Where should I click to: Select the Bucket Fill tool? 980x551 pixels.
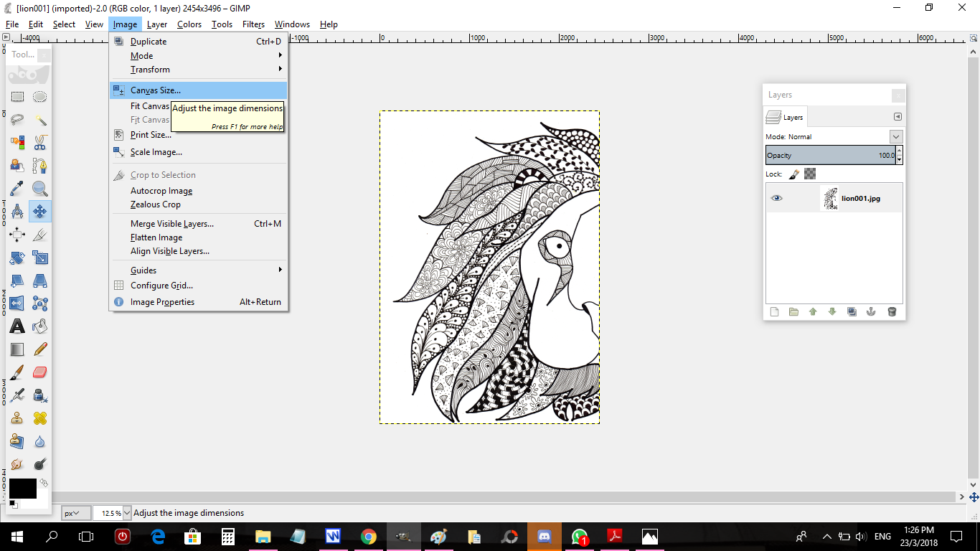[x=40, y=326]
